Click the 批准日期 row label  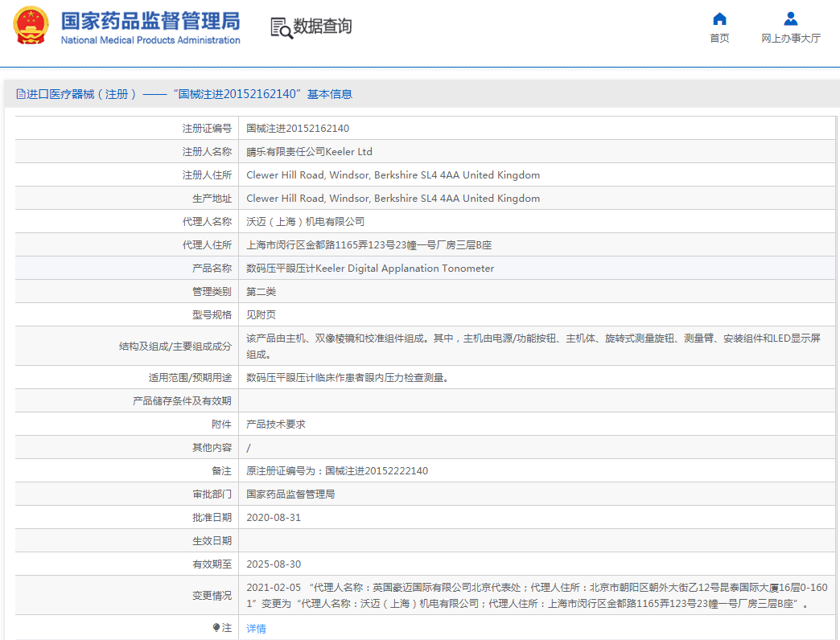[212, 518]
